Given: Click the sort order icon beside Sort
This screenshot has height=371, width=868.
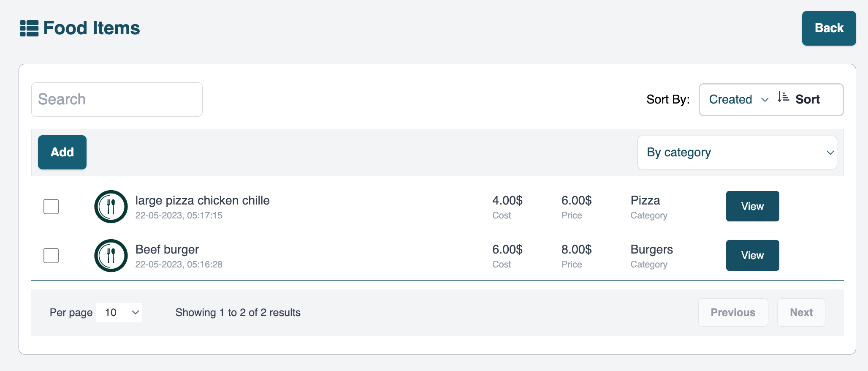Looking at the screenshot, I should click(x=783, y=98).
